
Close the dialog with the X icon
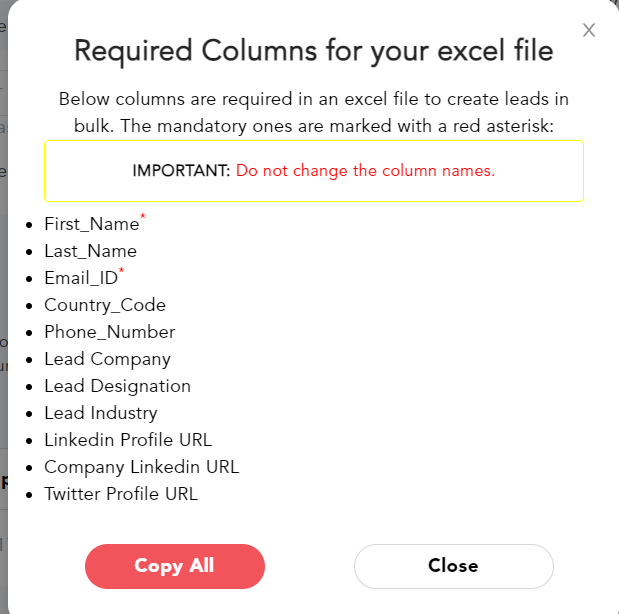[x=589, y=30]
